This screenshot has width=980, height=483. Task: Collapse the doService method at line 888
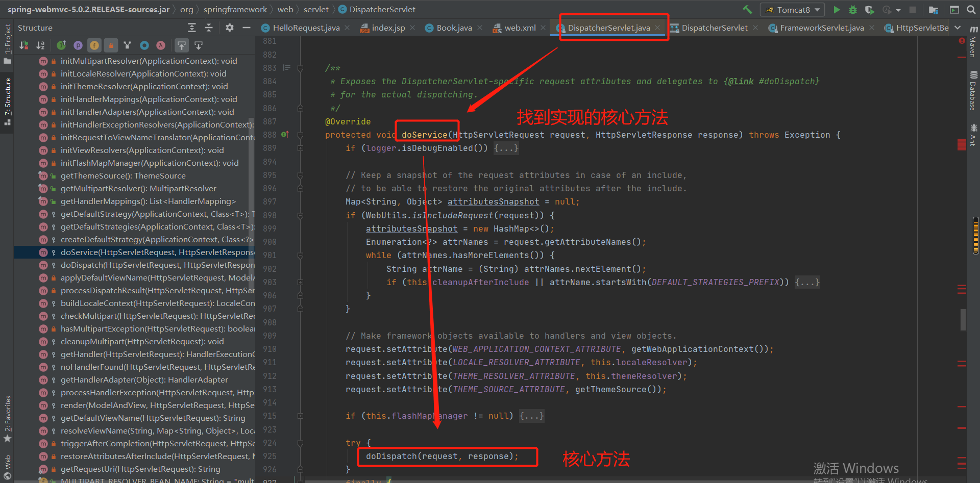pos(300,135)
